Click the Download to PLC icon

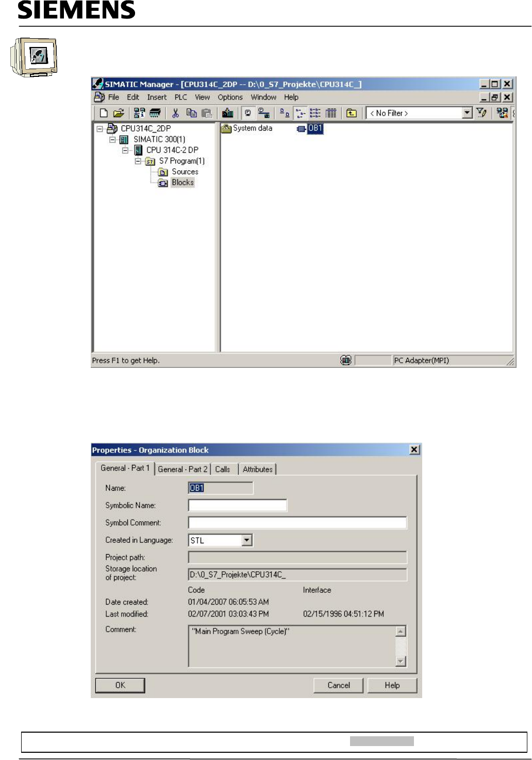point(227,113)
